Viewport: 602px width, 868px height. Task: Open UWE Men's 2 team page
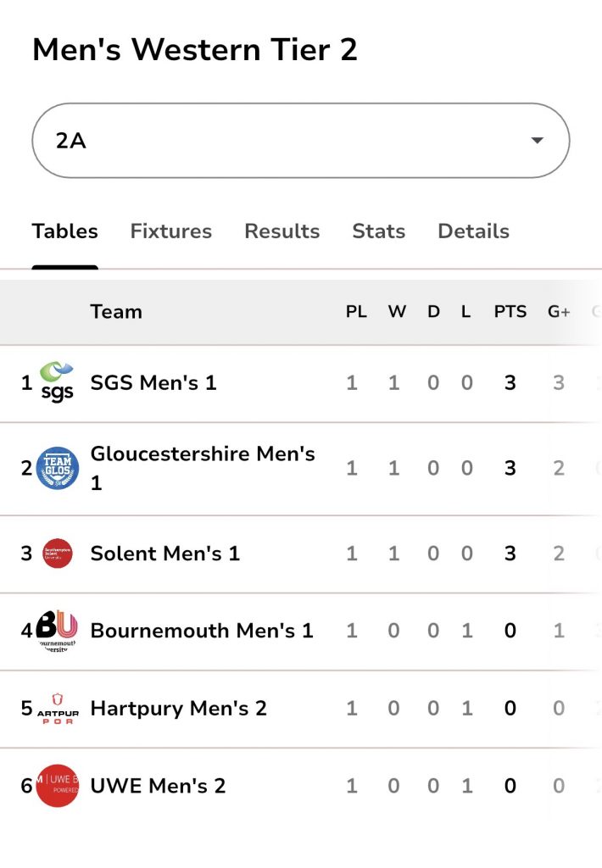[158, 786]
